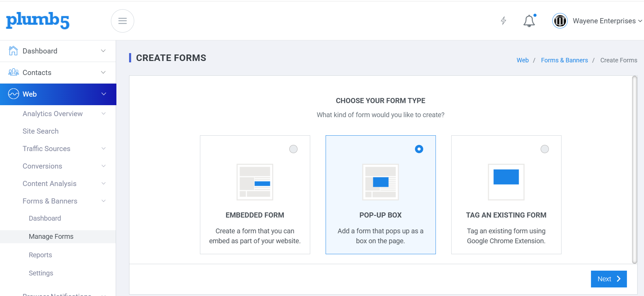Open the lightning bolt quick actions
The height and width of the screenshot is (296, 644).
[x=503, y=21]
